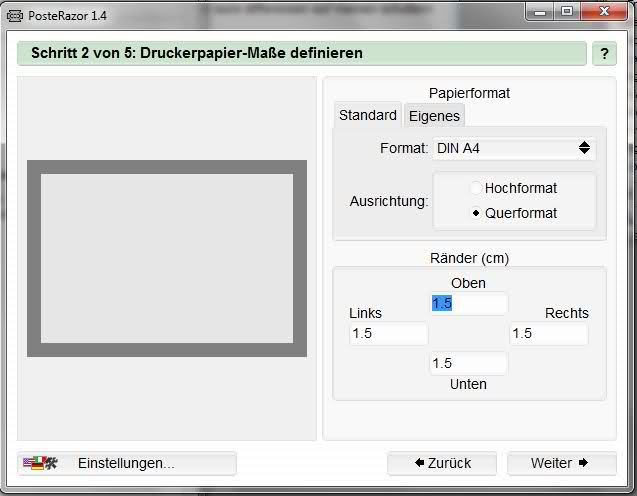Switch to the Eigenes paper format tab
Screen dimensions: 637x496
(434, 116)
